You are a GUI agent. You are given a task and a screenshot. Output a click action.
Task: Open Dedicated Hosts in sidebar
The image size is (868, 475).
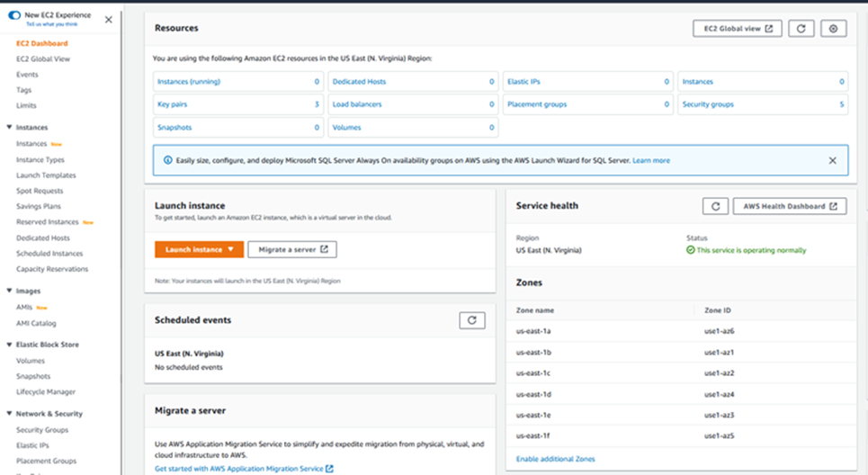[x=43, y=237]
